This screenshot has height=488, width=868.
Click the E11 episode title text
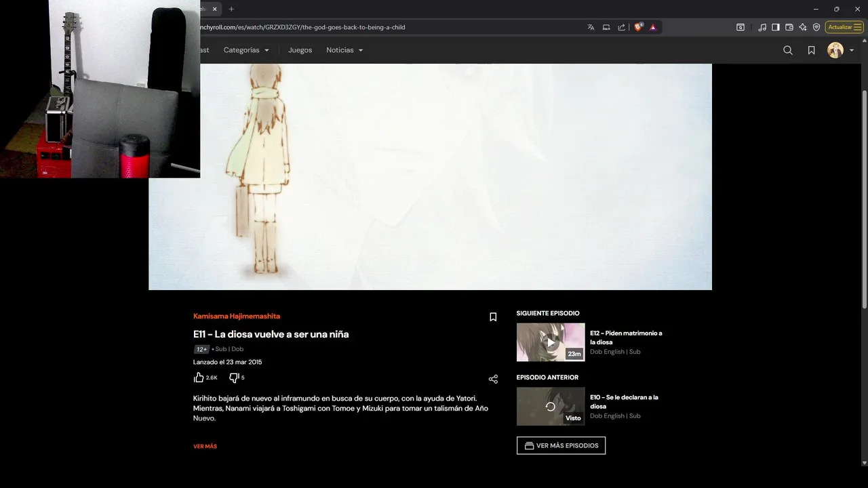coord(271,334)
